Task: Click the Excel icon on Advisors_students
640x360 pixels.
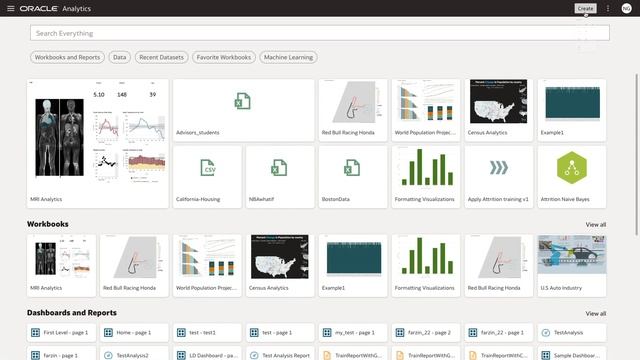Action: pyautogui.click(x=242, y=101)
